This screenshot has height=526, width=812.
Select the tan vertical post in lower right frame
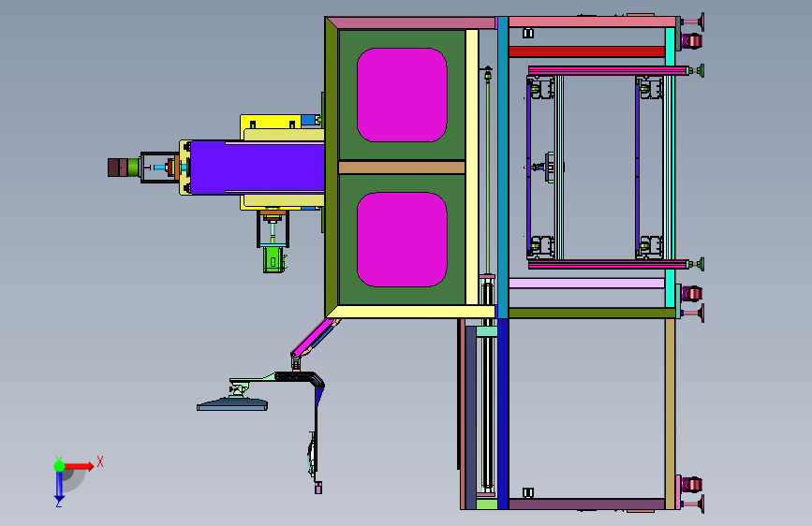pos(670,414)
